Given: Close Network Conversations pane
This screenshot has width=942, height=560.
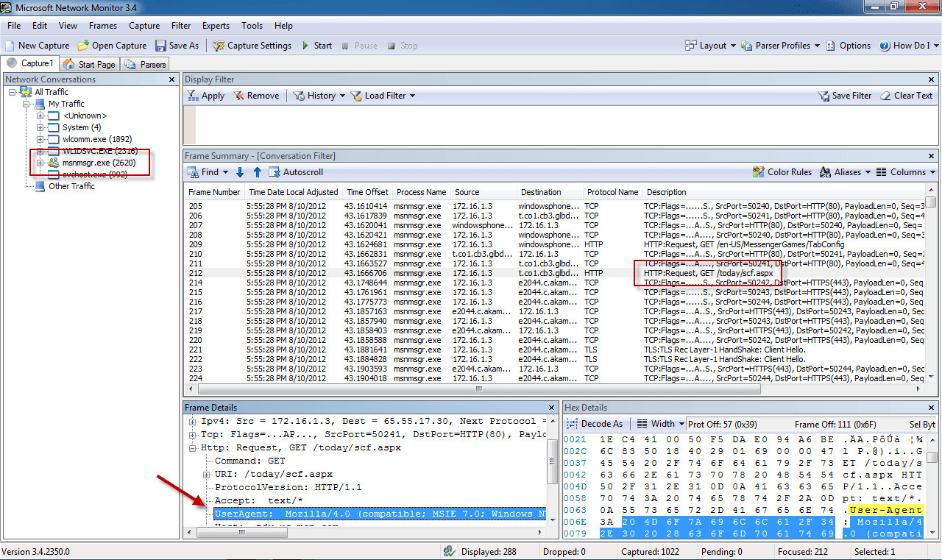Looking at the screenshot, I should (171, 79).
